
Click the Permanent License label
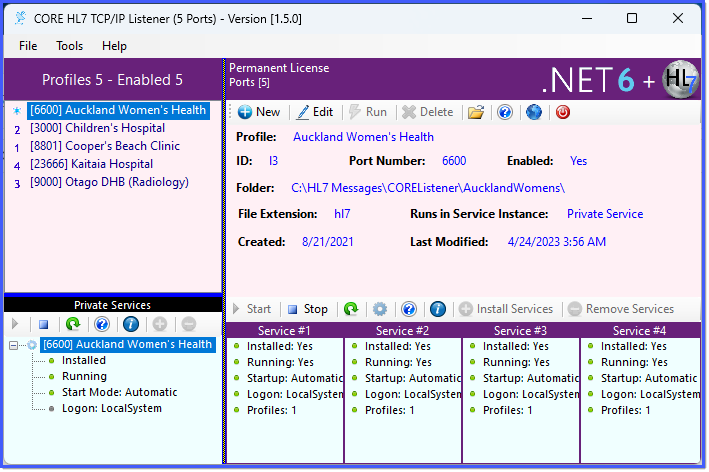click(x=279, y=68)
